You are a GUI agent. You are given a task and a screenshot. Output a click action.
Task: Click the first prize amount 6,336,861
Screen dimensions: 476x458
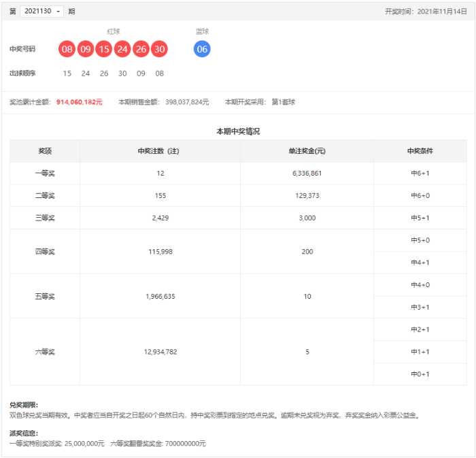307,174
